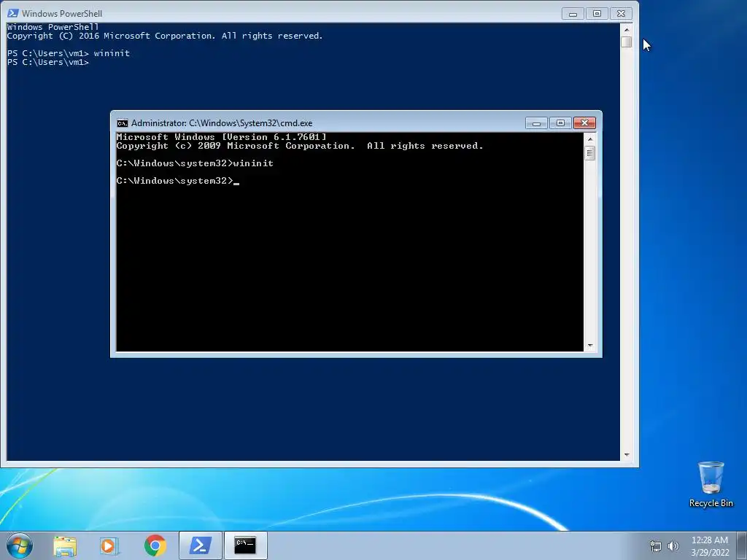Click the PowerShell copyright 2016 line
747x560 pixels.
[165, 36]
